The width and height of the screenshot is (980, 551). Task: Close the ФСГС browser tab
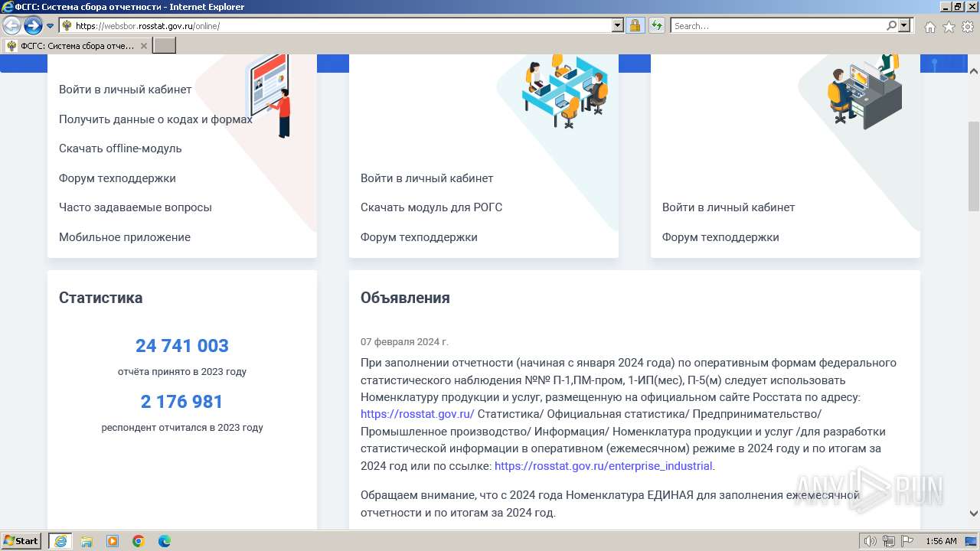point(144,46)
